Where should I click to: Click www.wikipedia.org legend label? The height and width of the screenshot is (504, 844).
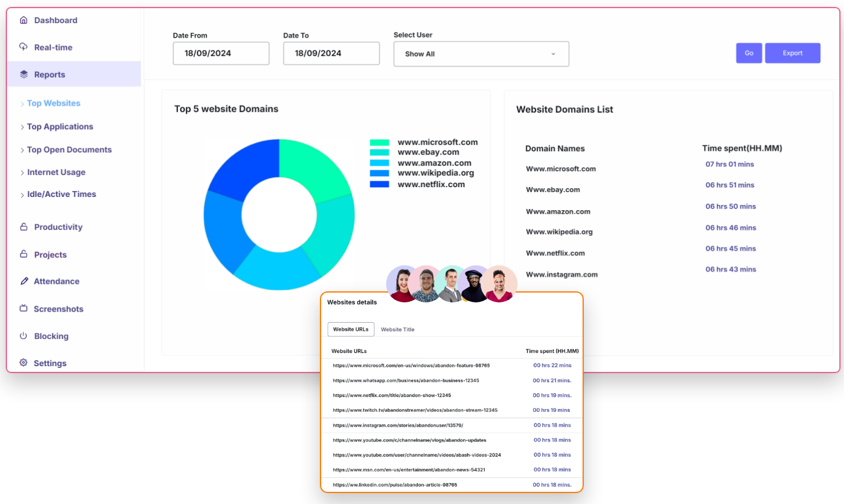[x=436, y=173]
